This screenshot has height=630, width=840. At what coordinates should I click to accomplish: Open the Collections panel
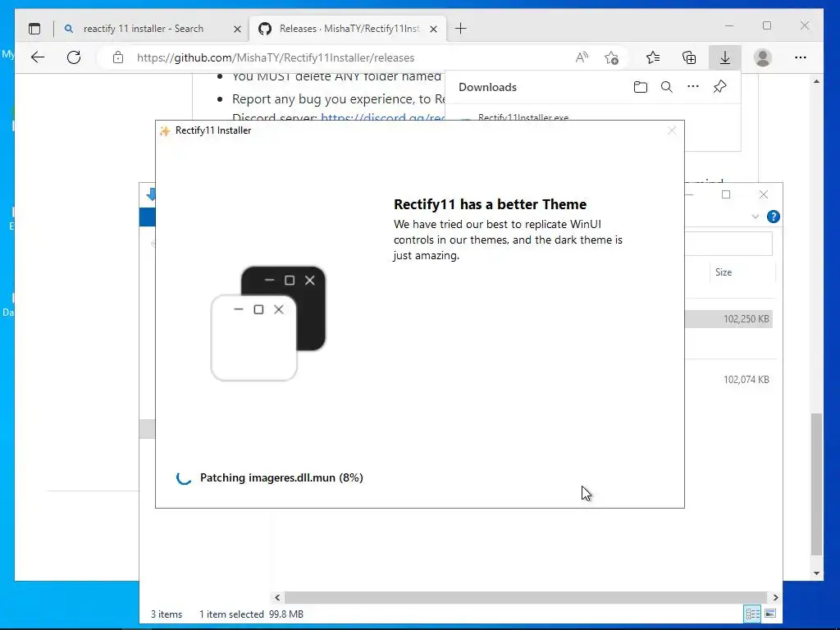689,57
